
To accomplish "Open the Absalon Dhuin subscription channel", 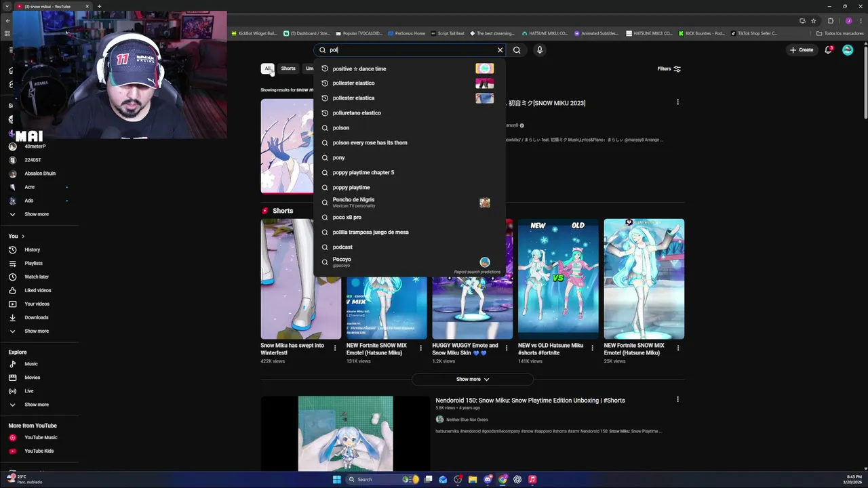I will pos(39,174).
